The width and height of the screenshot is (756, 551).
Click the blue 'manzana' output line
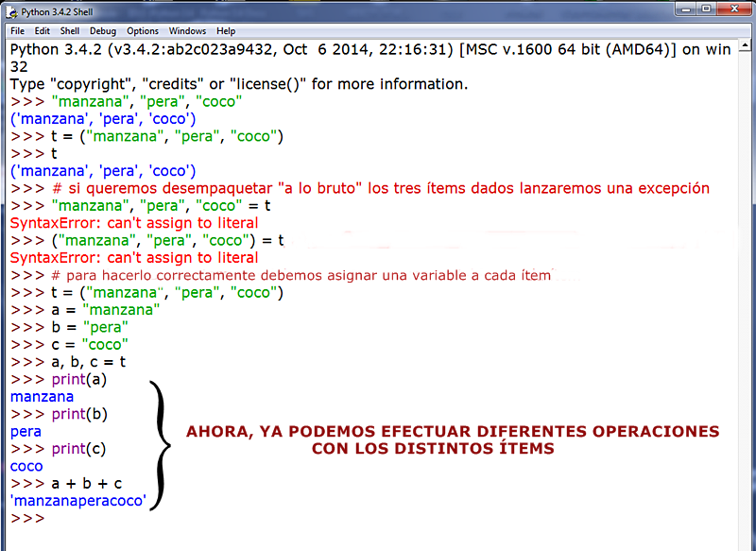[41, 396]
